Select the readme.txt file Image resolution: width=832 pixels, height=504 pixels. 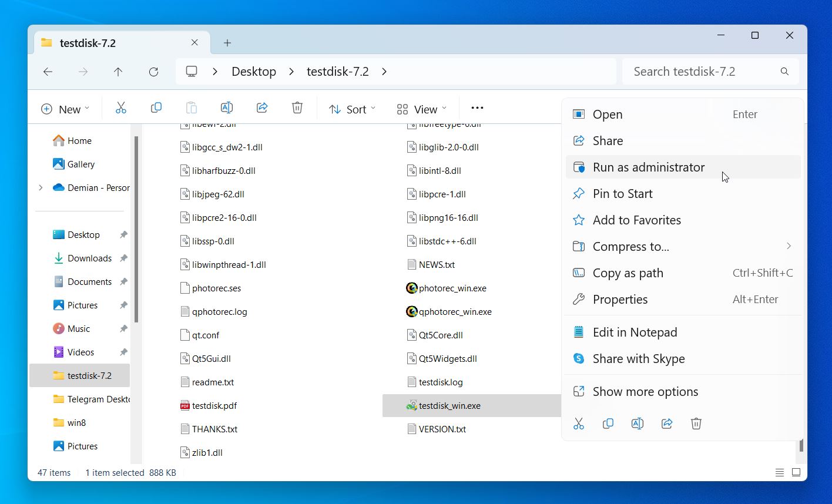click(207, 382)
